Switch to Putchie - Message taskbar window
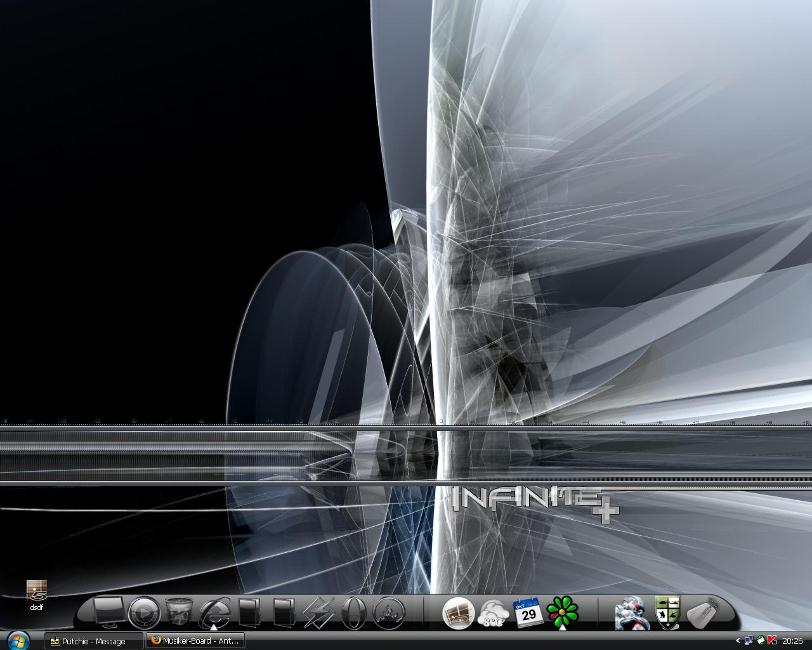This screenshot has height=650, width=812. coord(94,641)
